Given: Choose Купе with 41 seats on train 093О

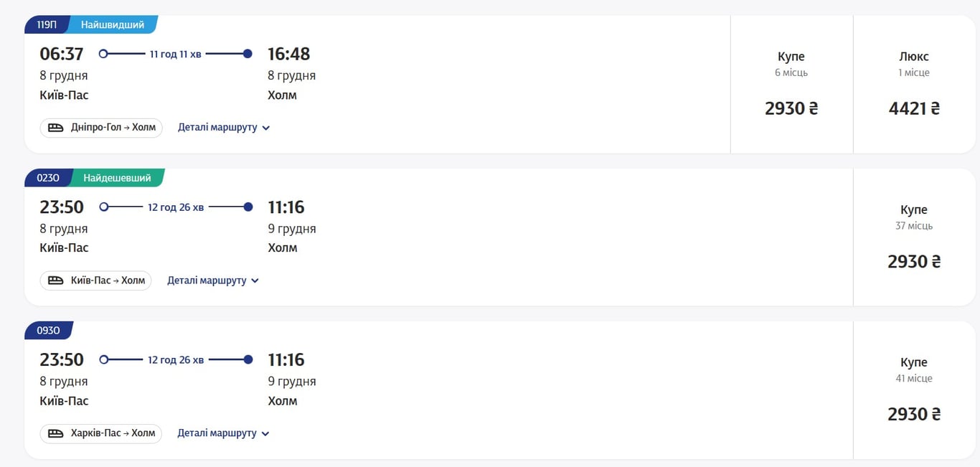Looking at the screenshot, I should [x=914, y=390].
